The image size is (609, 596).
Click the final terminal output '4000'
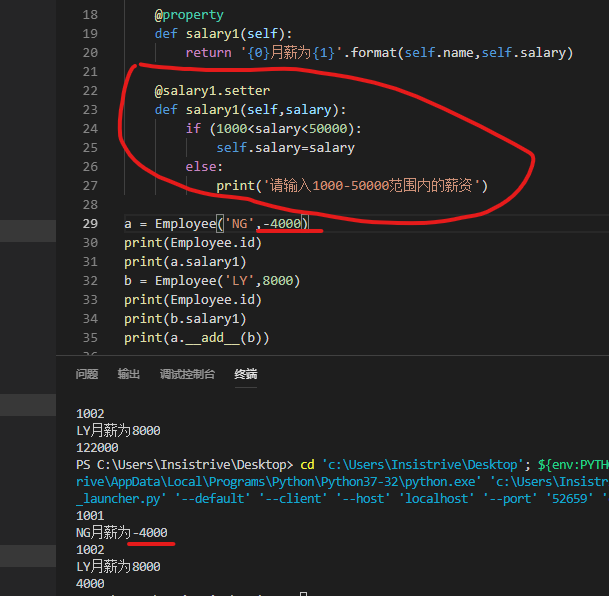point(90,584)
